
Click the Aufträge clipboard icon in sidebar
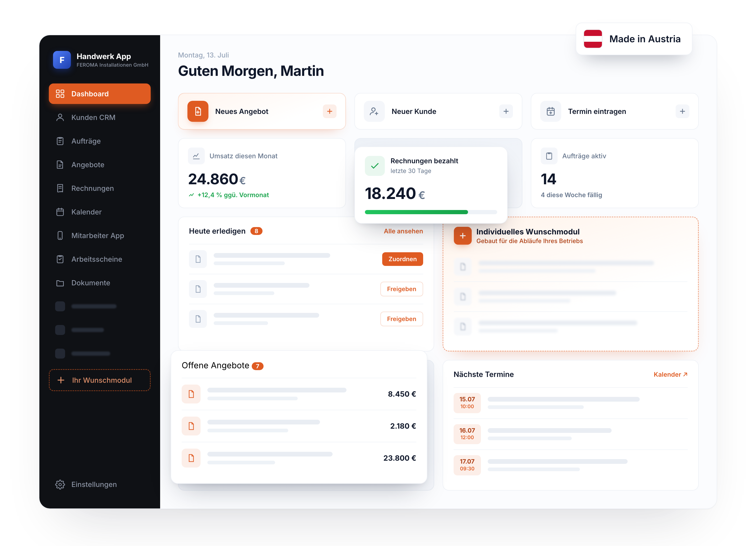60,141
